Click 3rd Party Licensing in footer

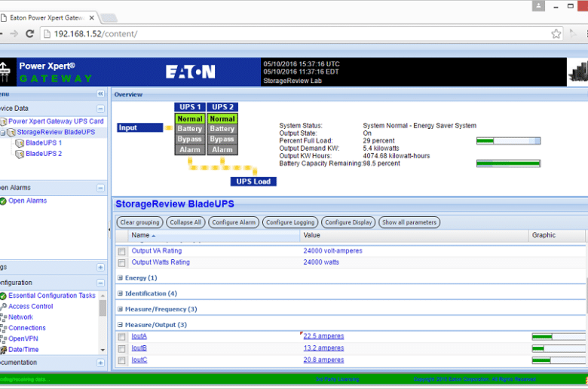[337, 379]
